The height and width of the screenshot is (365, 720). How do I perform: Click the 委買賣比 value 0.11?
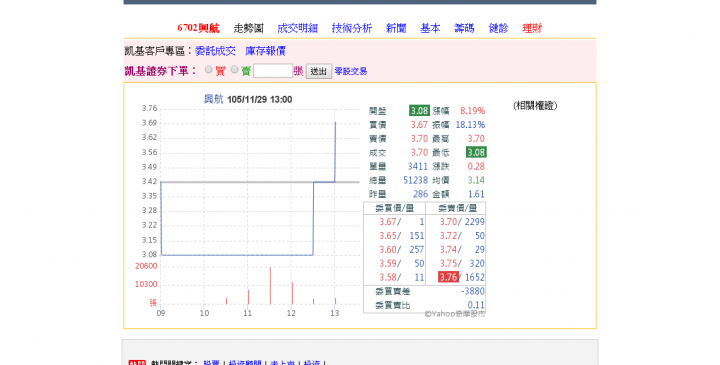pos(476,305)
